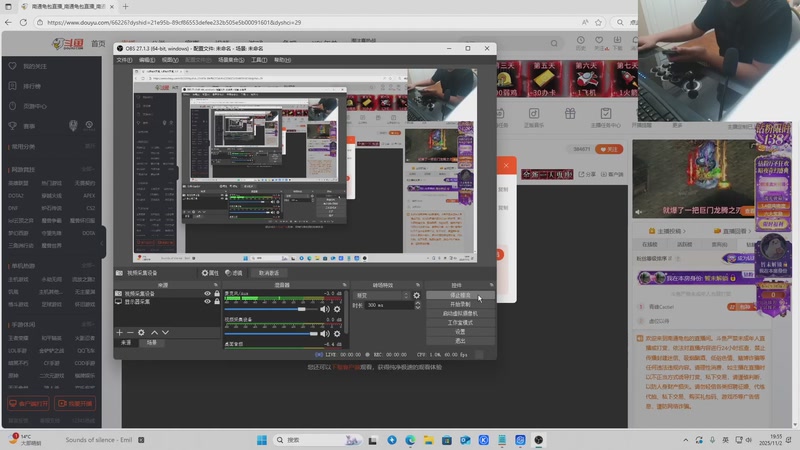This screenshot has height=450, width=800.
Task: Mute the 麦克风/Aux audio channel
Action: [x=324, y=309]
